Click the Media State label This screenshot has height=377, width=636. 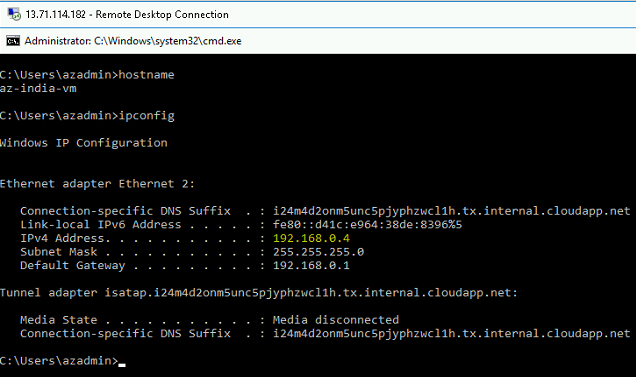coord(59,320)
